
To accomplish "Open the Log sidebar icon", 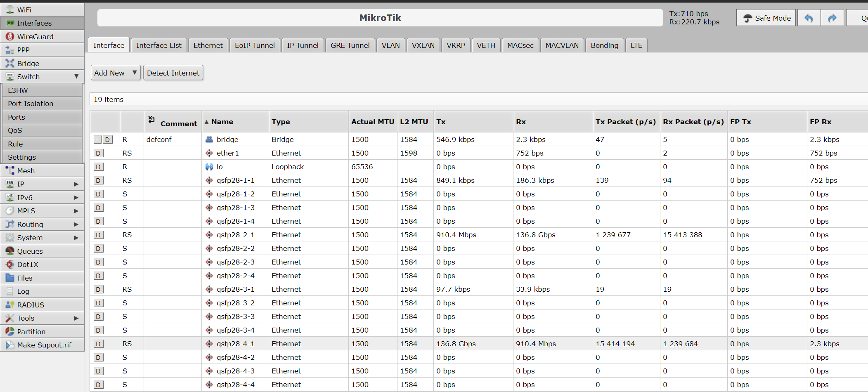I will [x=10, y=291].
